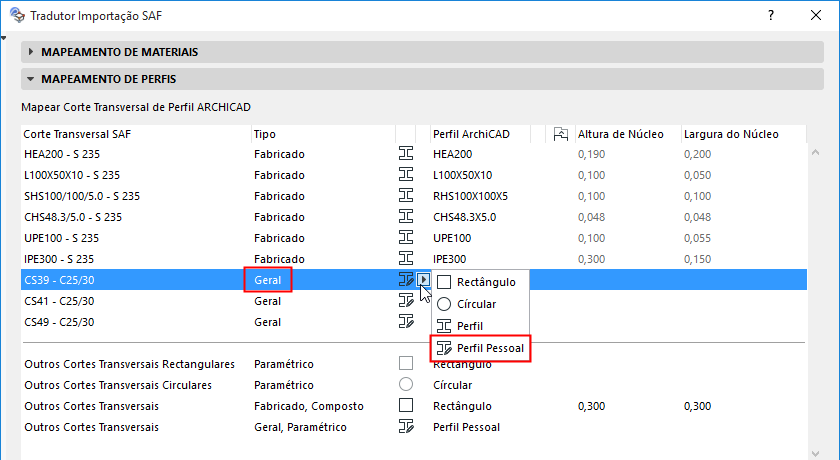This screenshot has height=460, width=840.
Task: Click the profile icon in HEA200 row
Action: click(406, 154)
